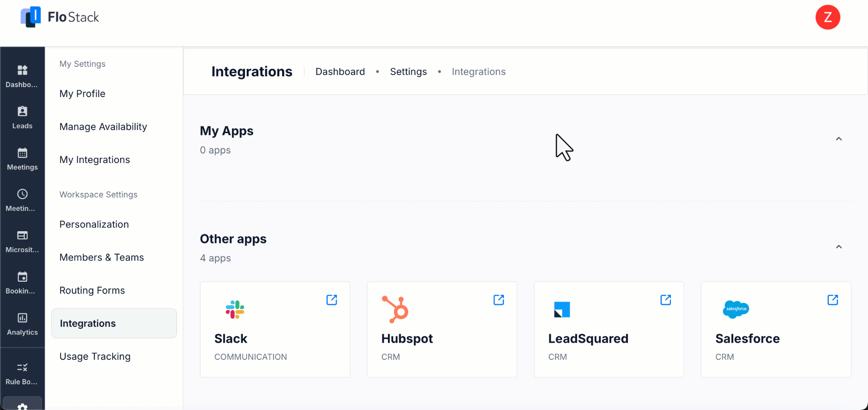This screenshot has width=868, height=410.
Task: Open Bookings from the left sidebar
Action: pos(22,283)
